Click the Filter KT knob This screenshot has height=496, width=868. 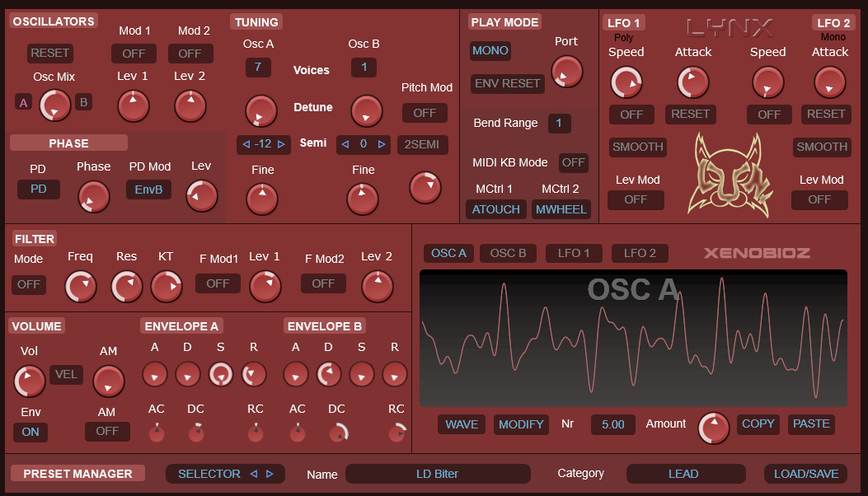[167, 287]
